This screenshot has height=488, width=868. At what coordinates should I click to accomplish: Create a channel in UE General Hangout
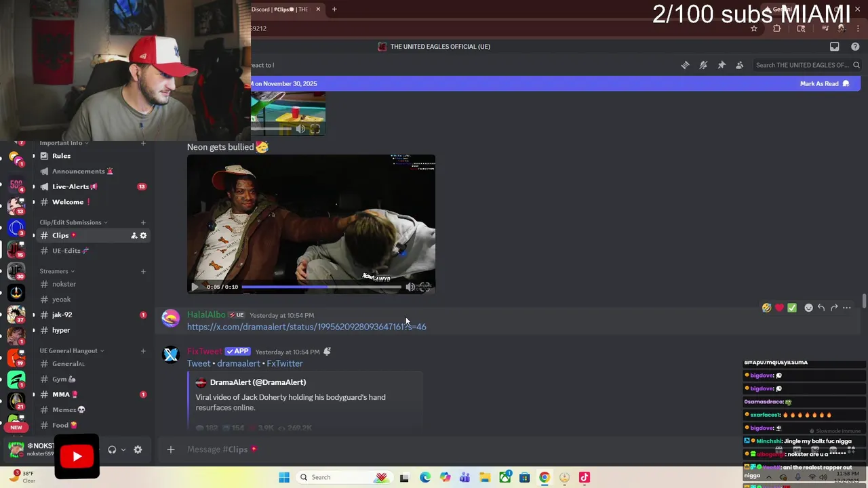tap(143, 350)
